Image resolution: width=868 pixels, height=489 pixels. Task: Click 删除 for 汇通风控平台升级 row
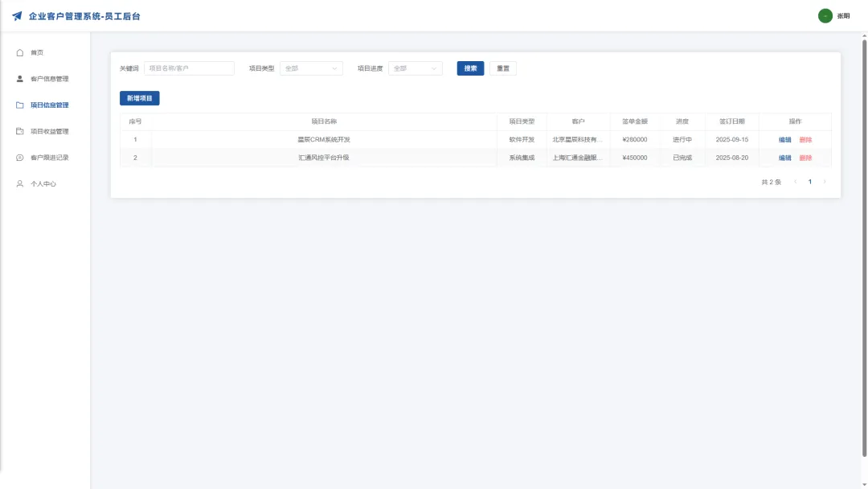tap(805, 158)
